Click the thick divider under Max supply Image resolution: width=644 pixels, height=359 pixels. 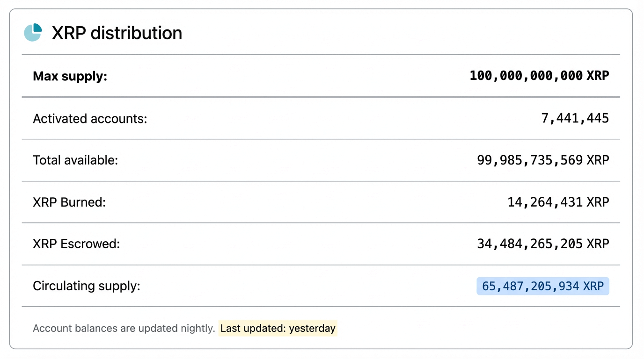(x=321, y=97)
